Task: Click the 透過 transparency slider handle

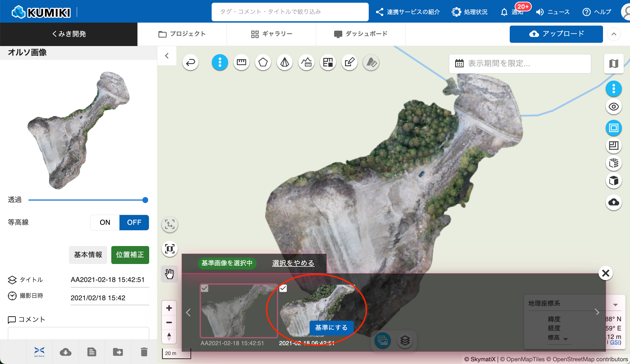Action: coord(145,200)
